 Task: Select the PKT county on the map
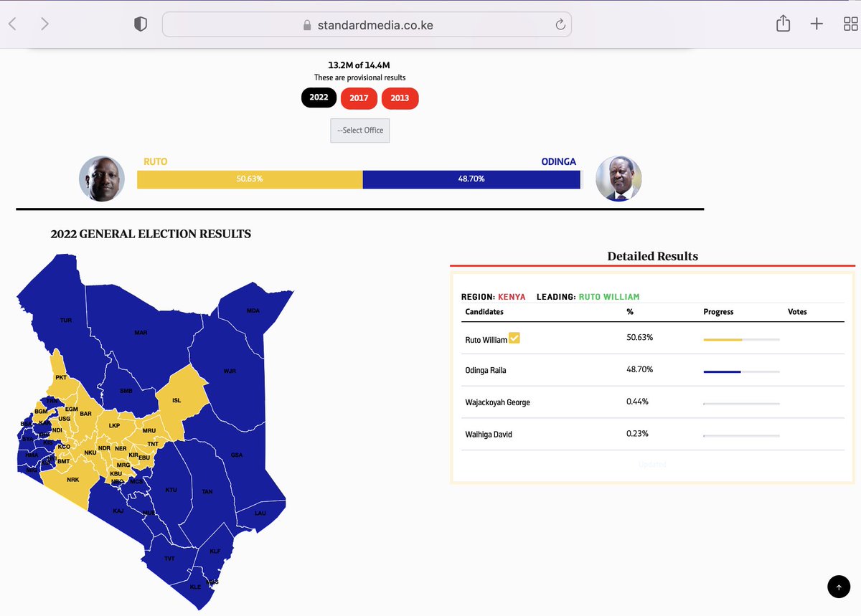(60, 377)
